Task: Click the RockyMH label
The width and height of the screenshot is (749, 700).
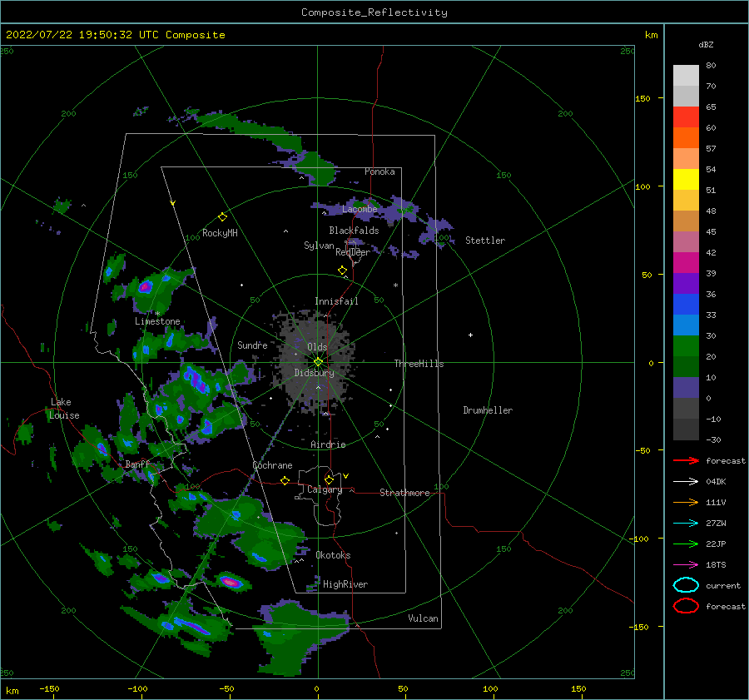Action: coord(220,233)
